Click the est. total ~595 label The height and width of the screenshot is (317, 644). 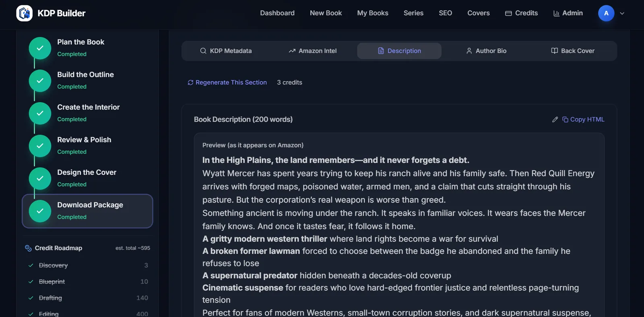pyautogui.click(x=133, y=248)
